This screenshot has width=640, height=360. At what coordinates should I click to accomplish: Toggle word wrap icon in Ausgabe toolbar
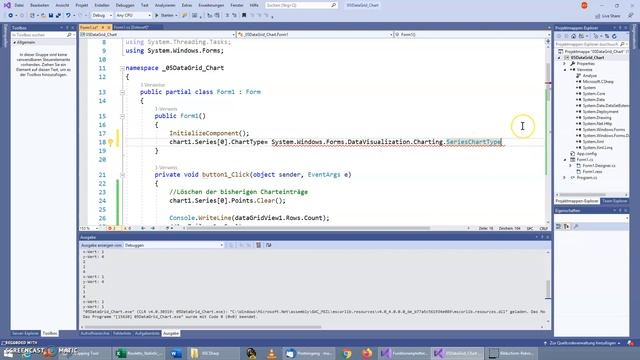(x=268, y=245)
